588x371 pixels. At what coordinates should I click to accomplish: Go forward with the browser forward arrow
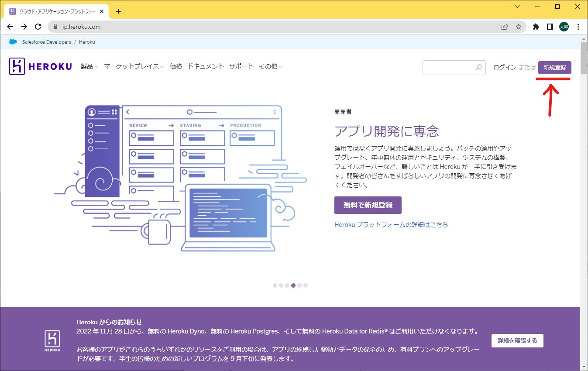click(24, 27)
